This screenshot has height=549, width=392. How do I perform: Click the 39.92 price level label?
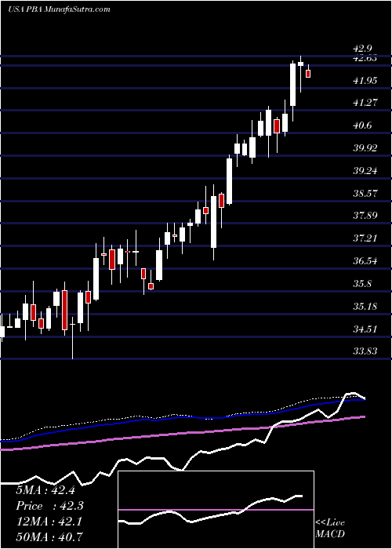(365, 148)
